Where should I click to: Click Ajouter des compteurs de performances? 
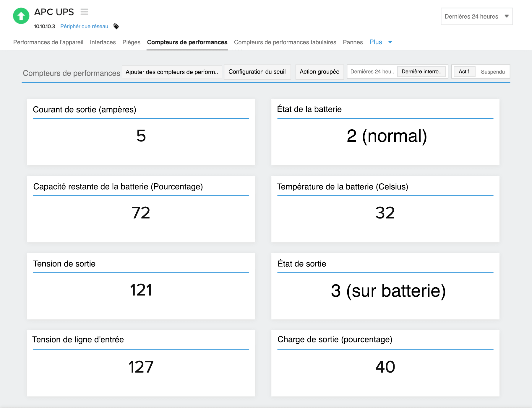(172, 72)
